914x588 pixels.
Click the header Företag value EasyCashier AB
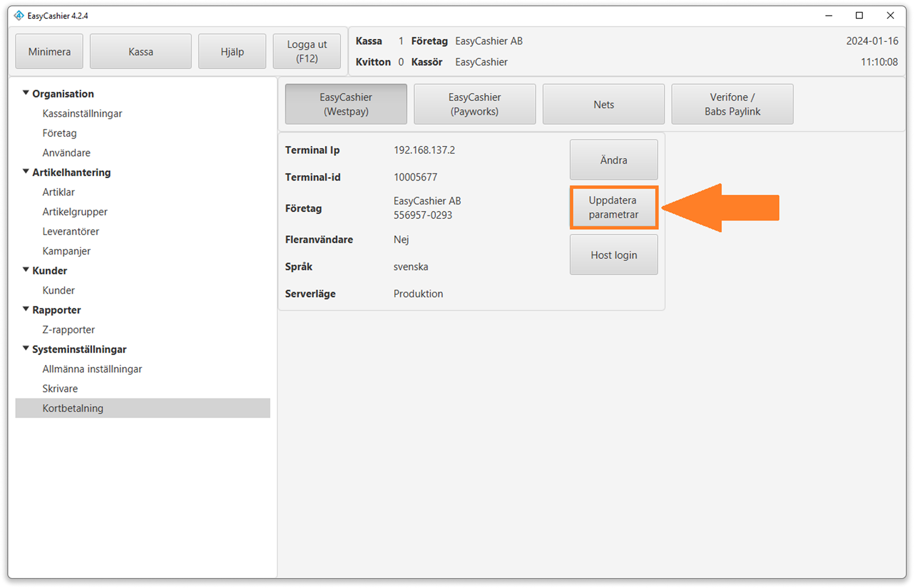click(x=488, y=41)
